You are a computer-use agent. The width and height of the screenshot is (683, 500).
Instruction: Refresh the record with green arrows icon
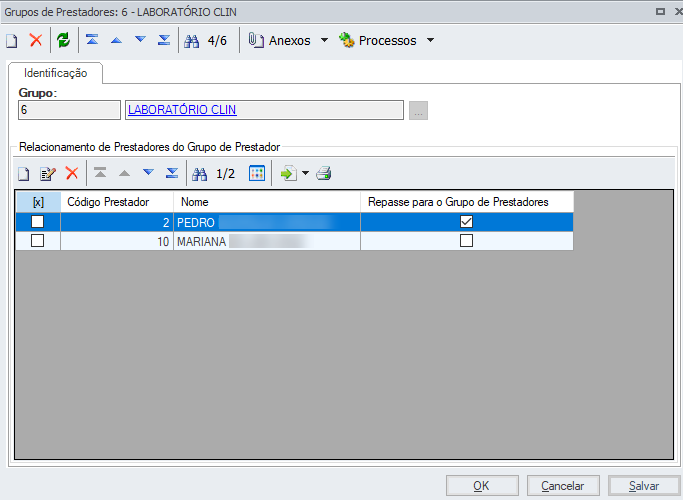pyautogui.click(x=64, y=41)
